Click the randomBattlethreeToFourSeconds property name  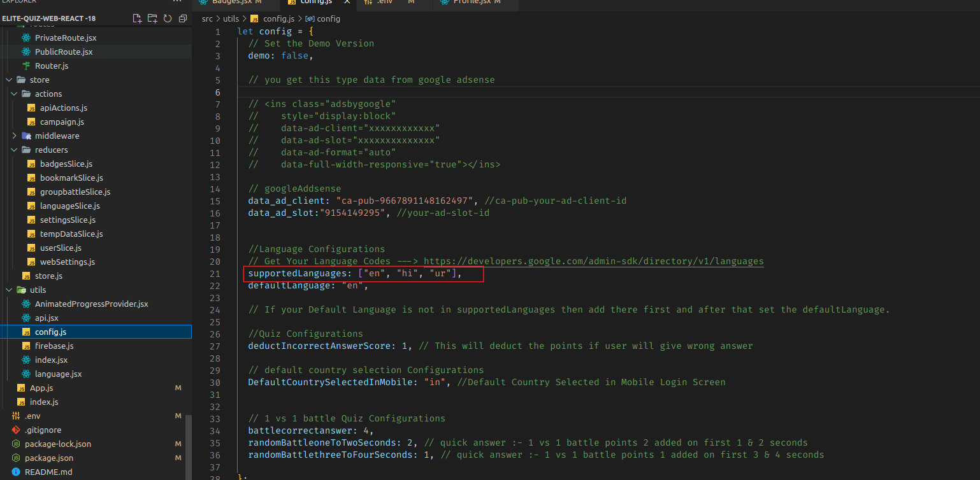330,455
